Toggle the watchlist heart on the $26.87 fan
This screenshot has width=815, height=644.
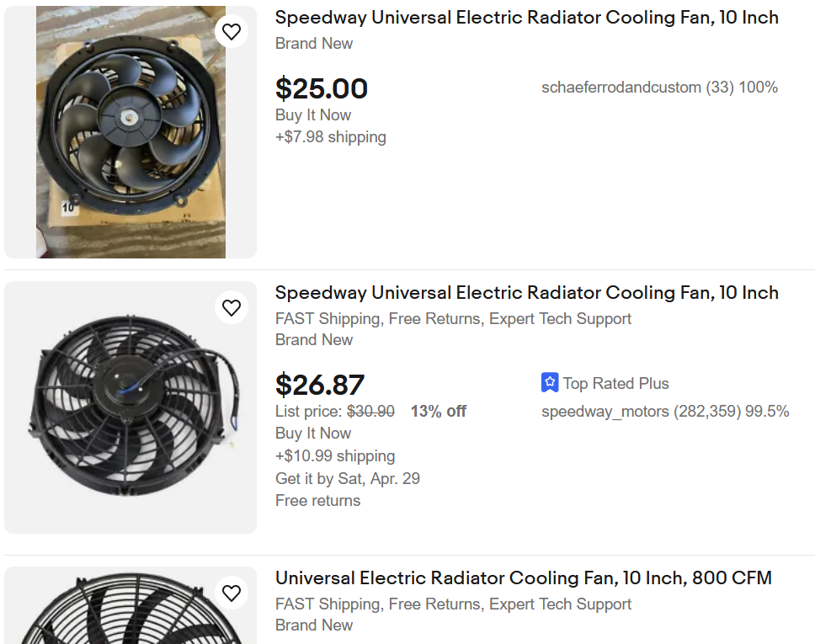click(232, 307)
